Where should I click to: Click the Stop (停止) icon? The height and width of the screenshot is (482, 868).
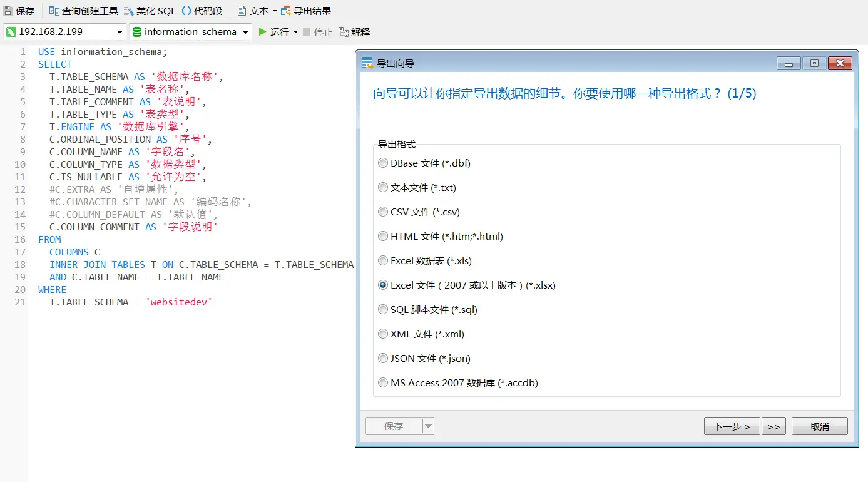[306, 32]
